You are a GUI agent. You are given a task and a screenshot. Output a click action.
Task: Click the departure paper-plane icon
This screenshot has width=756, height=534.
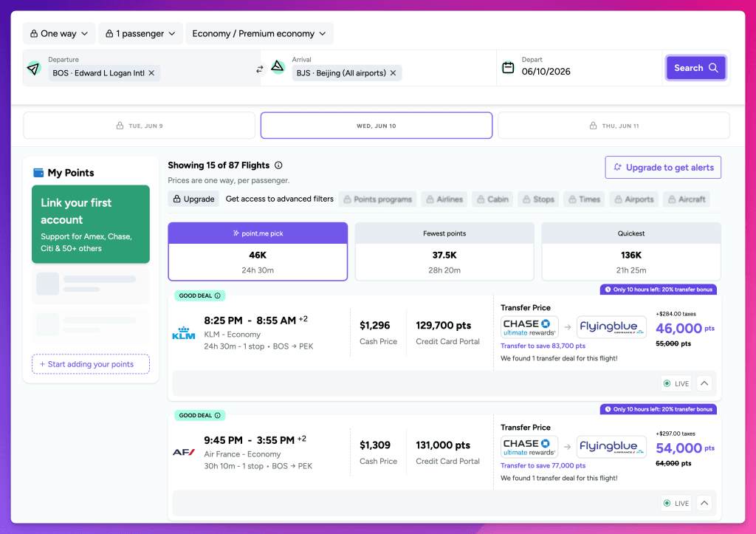(34, 69)
